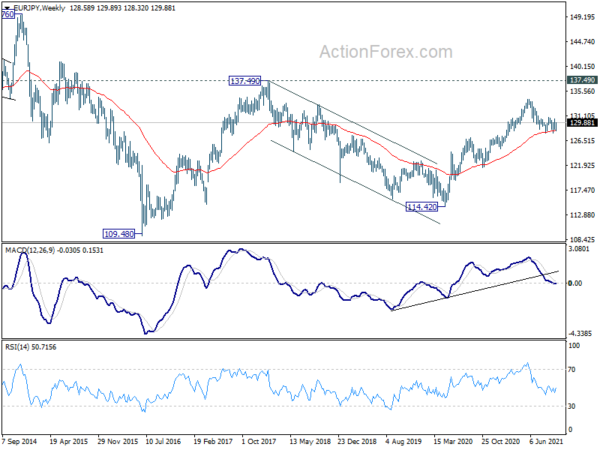600x450 pixels.
Task: Click the 23 Dec 2018 date label
Action: click(357, 441)
